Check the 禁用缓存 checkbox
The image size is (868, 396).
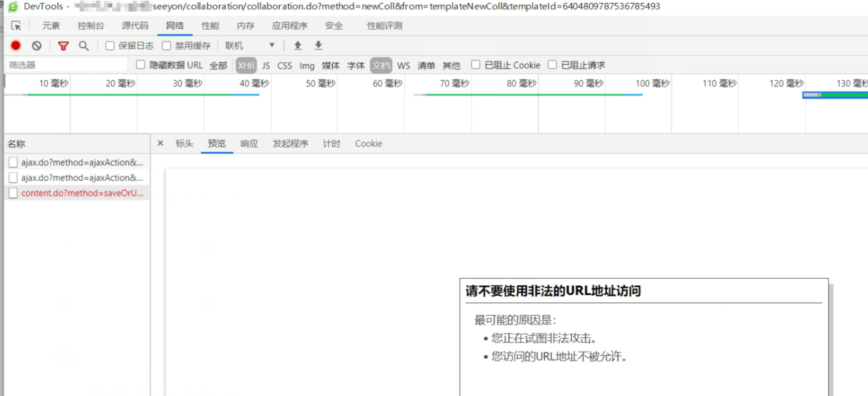166,45
